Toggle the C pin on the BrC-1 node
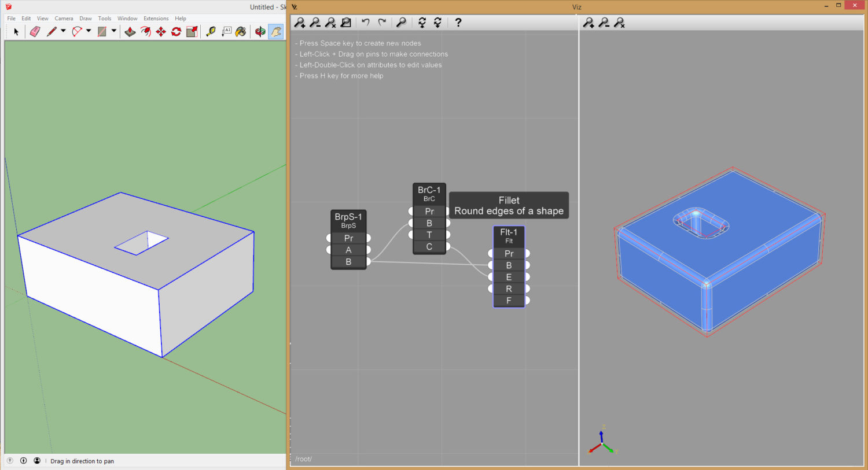Viewport: 868px width, 470px height. coord(429,246)
